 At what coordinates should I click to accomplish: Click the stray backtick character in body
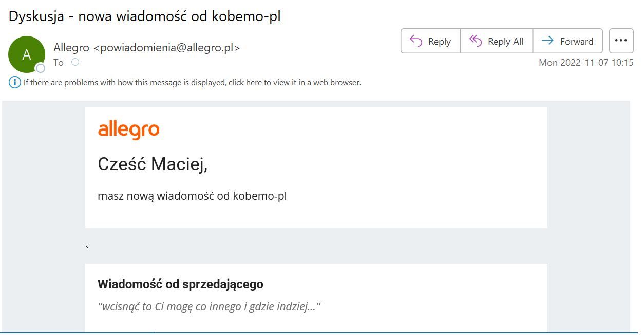coord(87,248)
